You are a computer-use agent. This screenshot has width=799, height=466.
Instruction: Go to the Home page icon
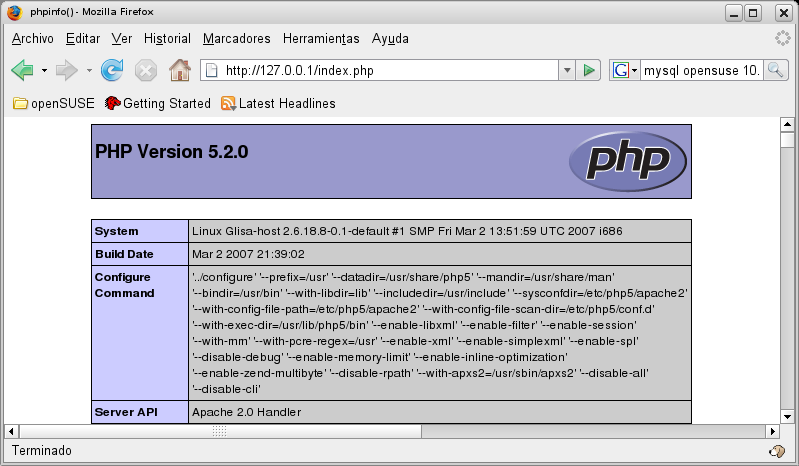point(180,70)
